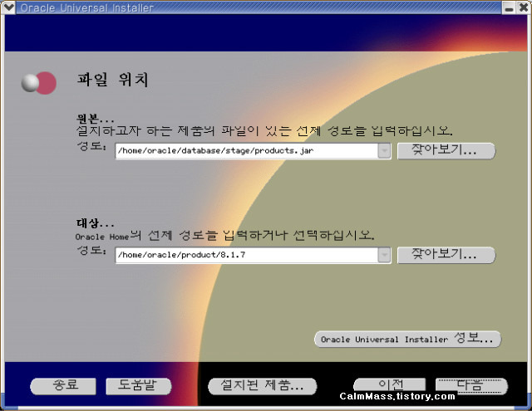Open the source path dropdown arrow
Viewport: 532px width, 411px height.
384,151
